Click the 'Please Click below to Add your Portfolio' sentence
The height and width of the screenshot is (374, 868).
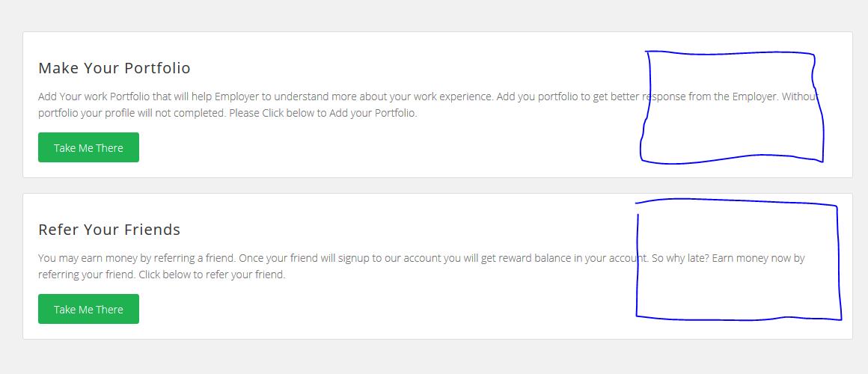(x=323, y=113)
